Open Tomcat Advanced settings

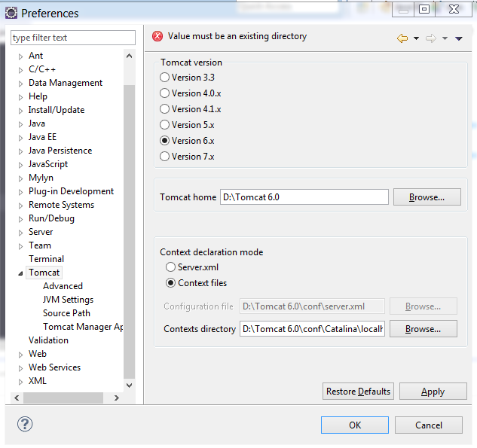(63, 286)
